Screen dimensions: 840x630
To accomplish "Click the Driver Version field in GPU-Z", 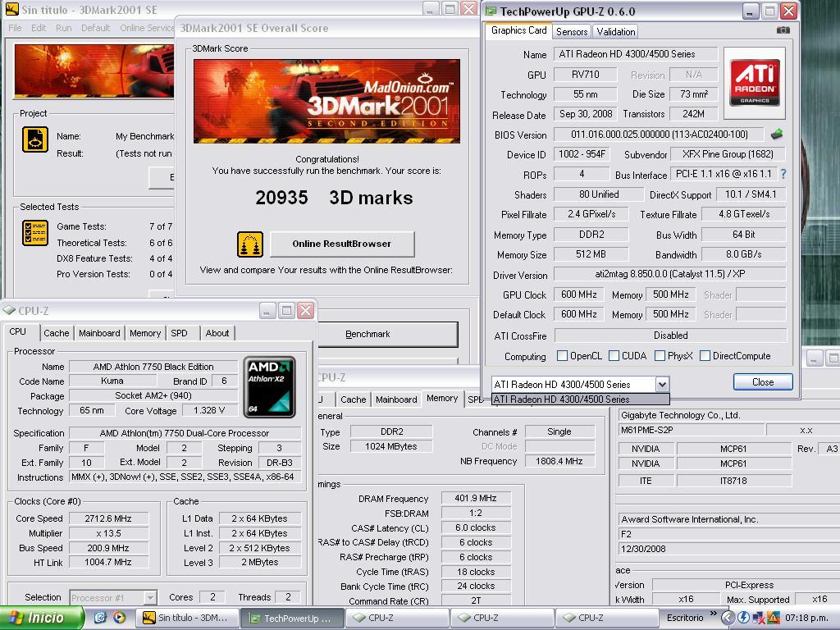I will pos(669,274).
